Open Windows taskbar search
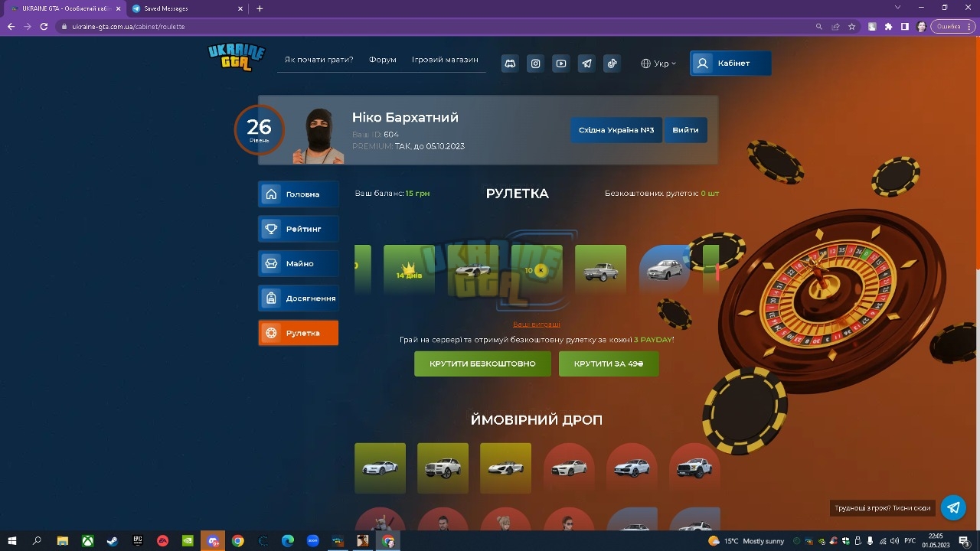980x551 pixels. point(38,541)
